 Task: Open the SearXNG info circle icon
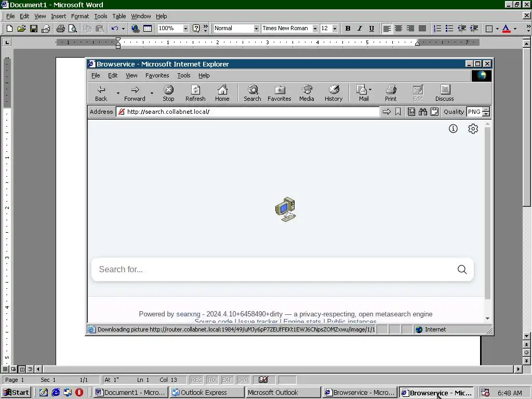(x=453, y=129)
